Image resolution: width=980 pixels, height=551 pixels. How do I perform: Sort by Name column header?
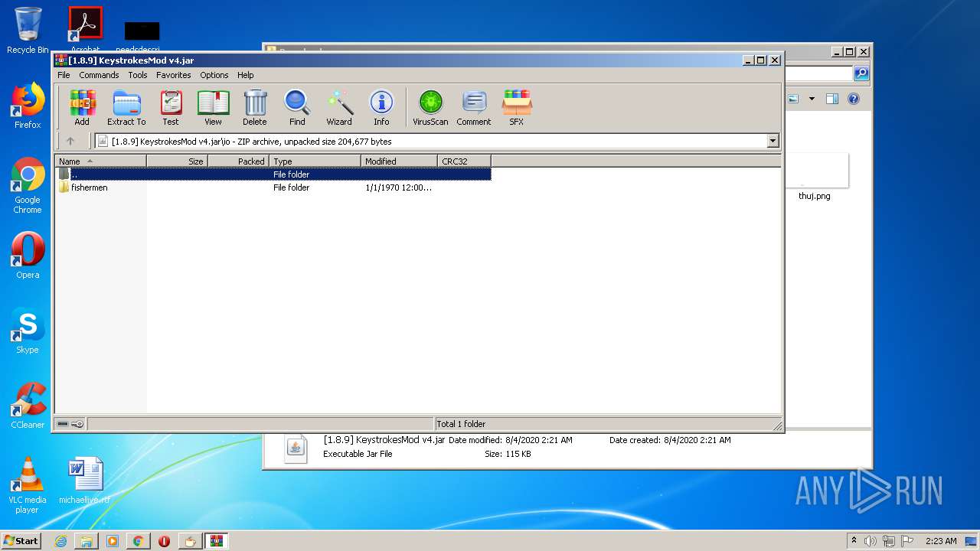(x=100, y=161)
